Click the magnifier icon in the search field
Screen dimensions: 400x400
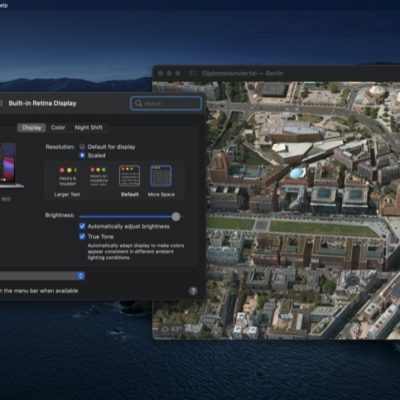(x=138, y=103)
